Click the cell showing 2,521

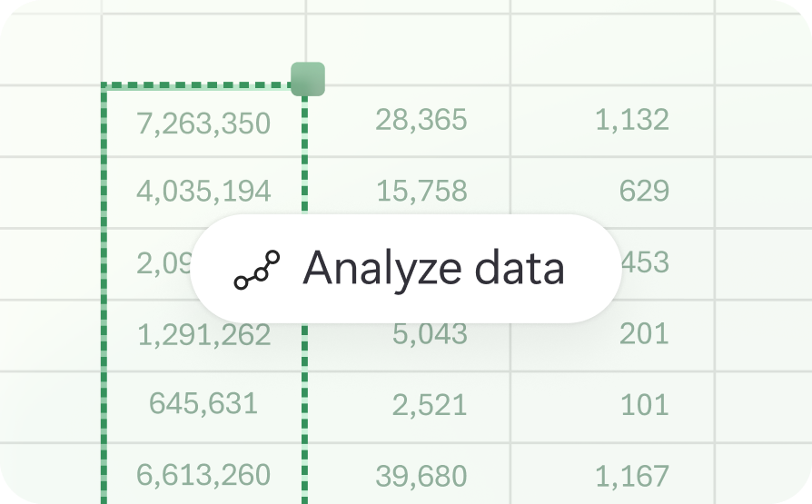point(430,405)
